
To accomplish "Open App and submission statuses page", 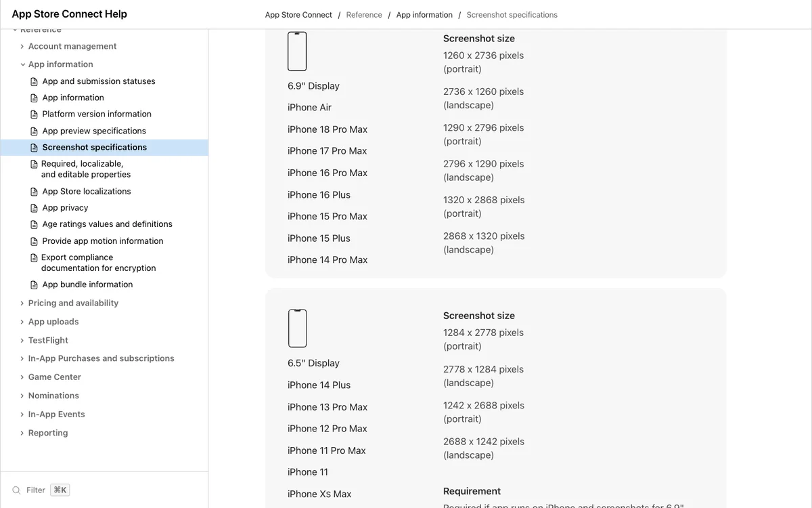I will (99, 81).
